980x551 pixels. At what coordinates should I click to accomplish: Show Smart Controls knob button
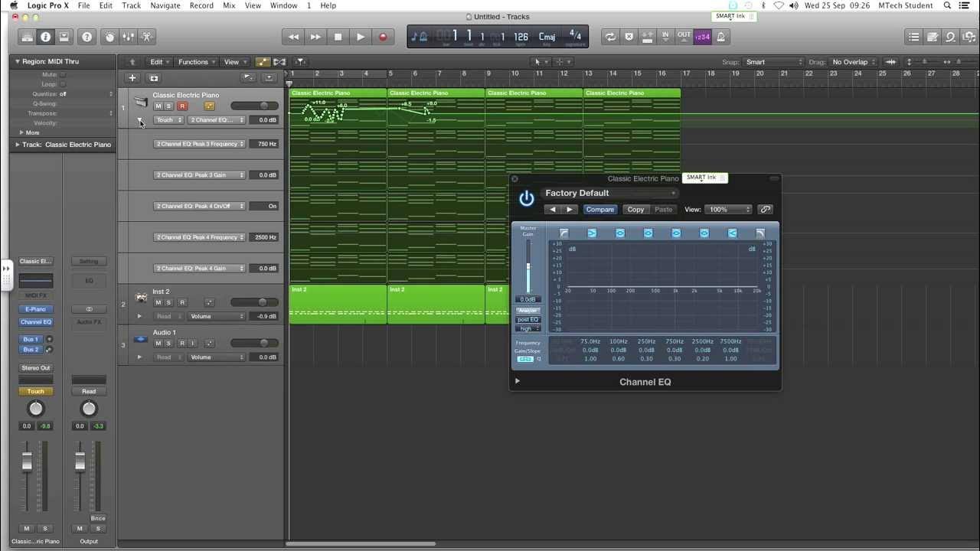pyautogui.click(x=110, y=37)
